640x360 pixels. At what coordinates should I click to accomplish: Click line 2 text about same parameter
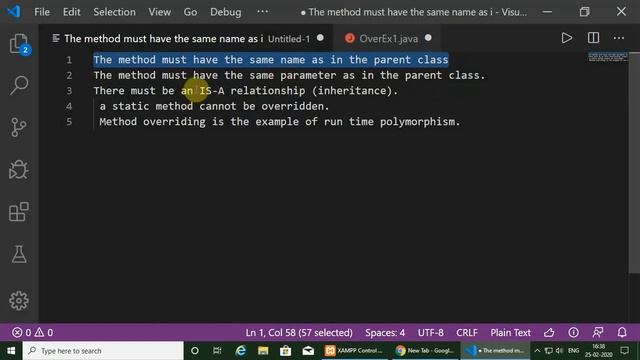click(289, 75)
